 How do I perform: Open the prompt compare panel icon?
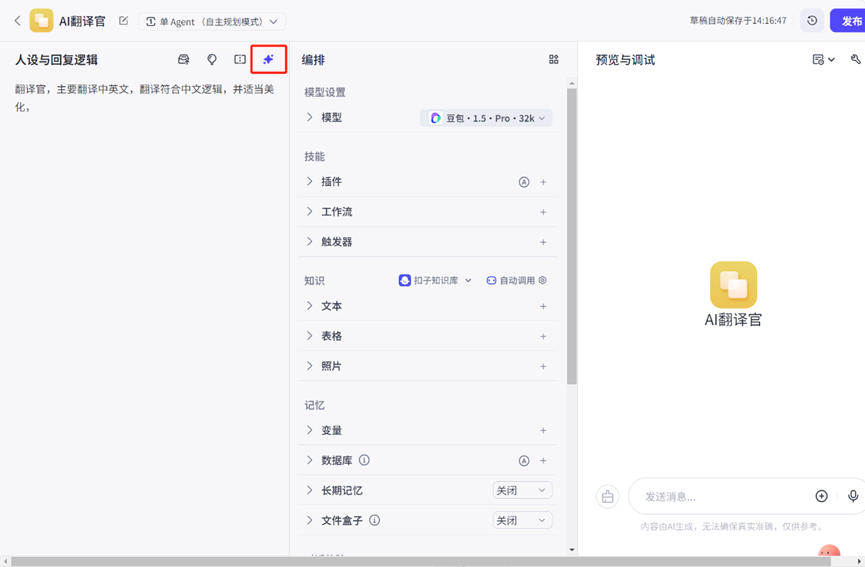pyautogui.click(x=240, y=60)
